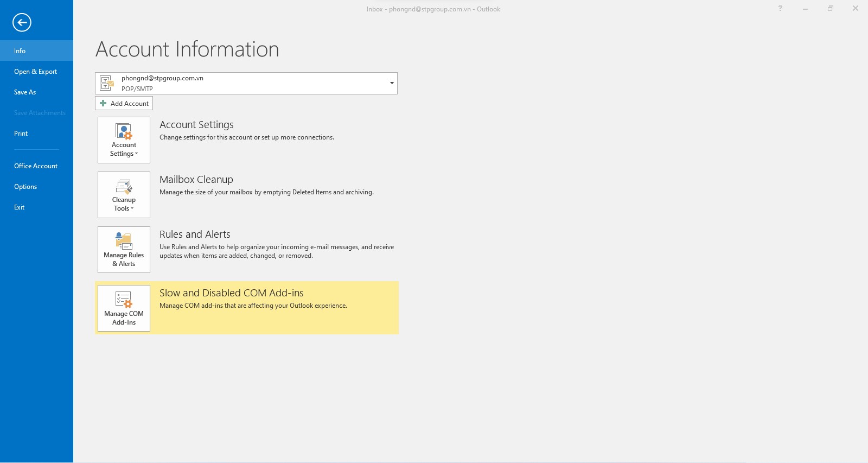Expand the email account selector dropdown arrow
868x463 pixels.
click(x=391, y=83)
